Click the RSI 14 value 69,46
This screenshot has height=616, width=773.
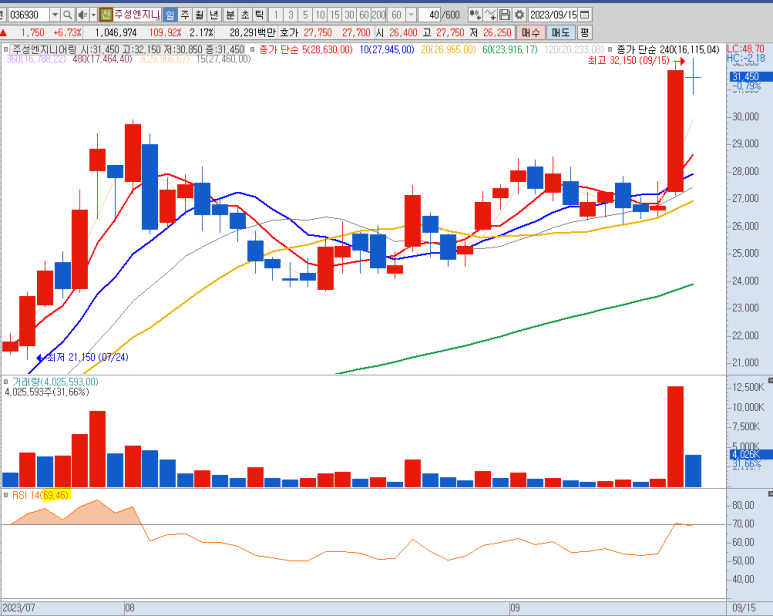(x=55, y=495)
